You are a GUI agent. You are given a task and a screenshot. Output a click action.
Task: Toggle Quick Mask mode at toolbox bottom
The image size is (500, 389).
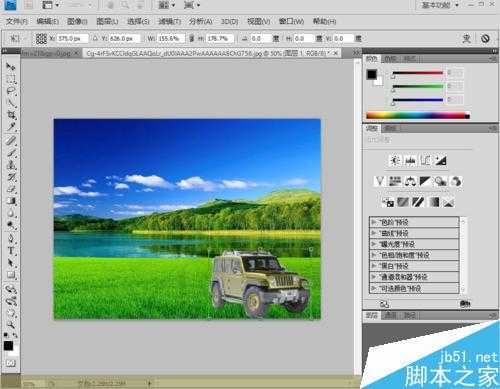tap(11, 363)
